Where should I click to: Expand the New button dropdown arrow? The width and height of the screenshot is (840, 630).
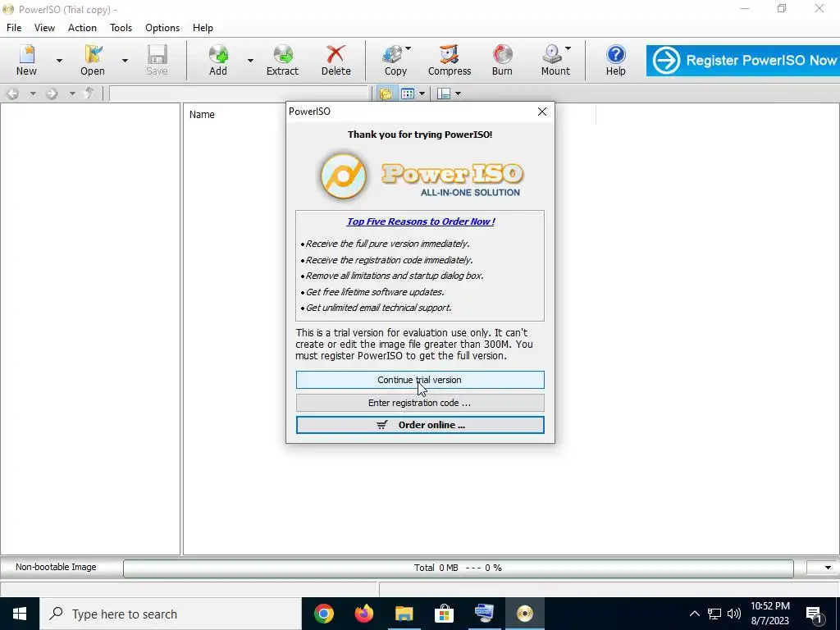(59, 61)
